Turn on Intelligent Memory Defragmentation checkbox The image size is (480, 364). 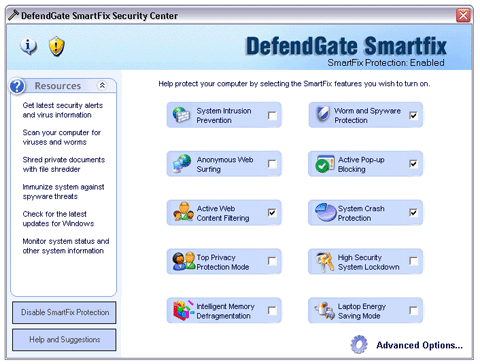point(272,310)
